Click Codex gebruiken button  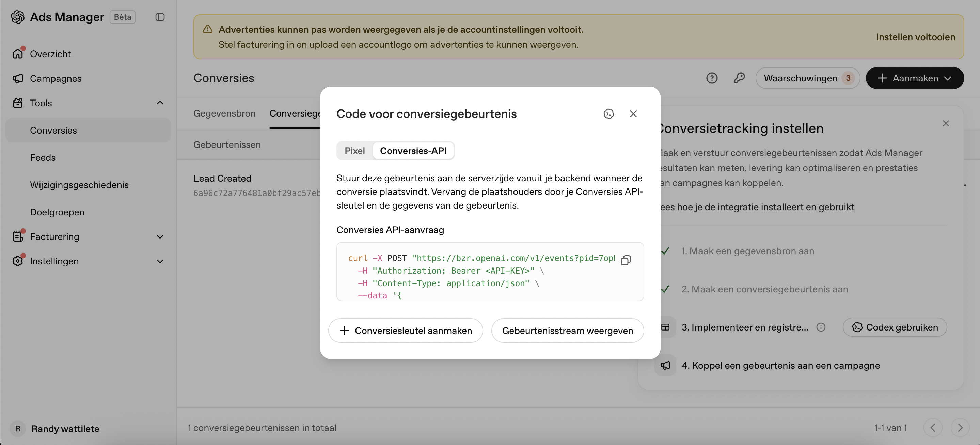coord(895,327)
